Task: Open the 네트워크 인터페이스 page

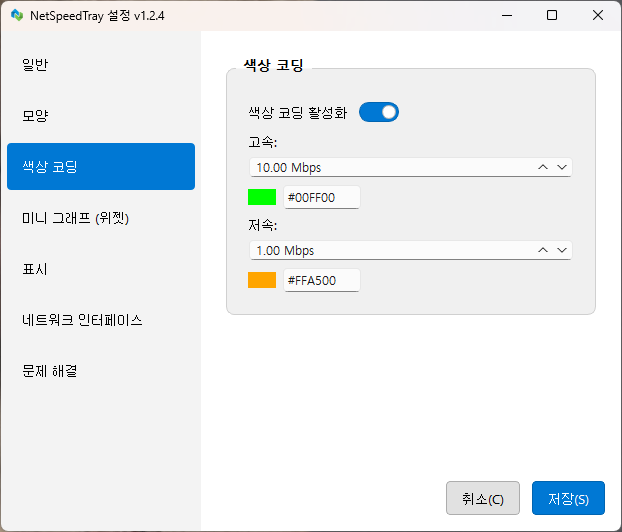Action: [101, 320]
